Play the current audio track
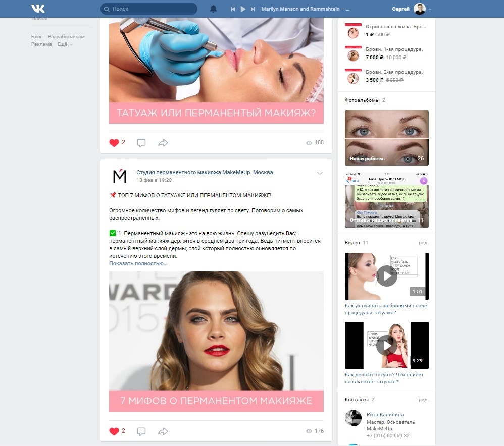 click(243, 9)
